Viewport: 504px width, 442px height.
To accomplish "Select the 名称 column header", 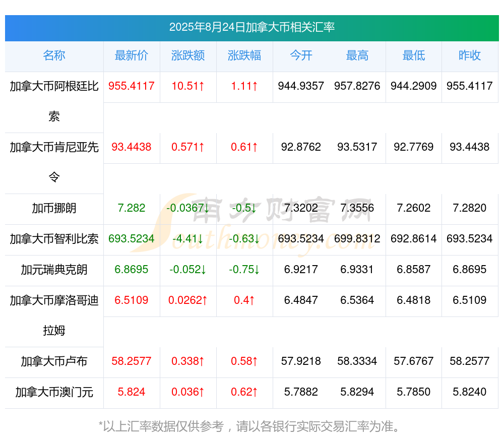I will tap(54, 55).
